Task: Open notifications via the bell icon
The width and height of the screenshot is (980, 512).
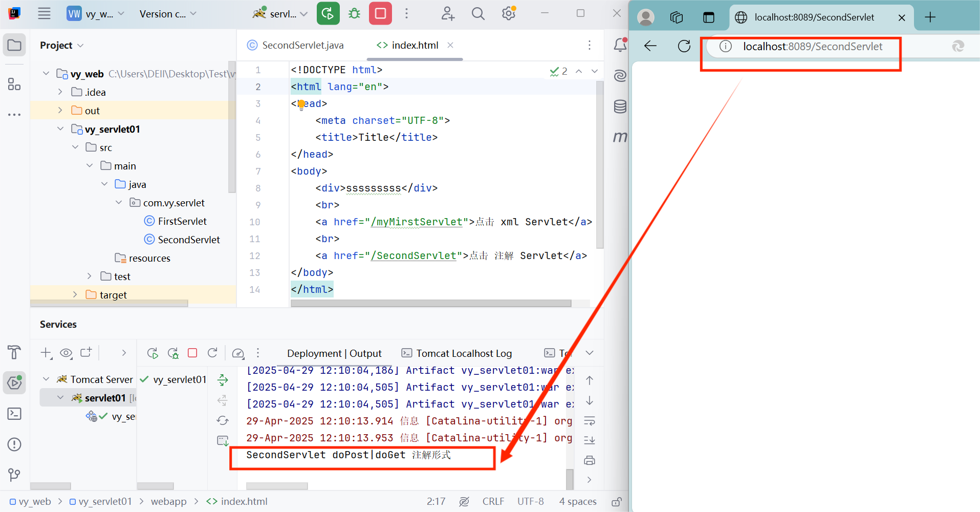Action: [619, 45]
